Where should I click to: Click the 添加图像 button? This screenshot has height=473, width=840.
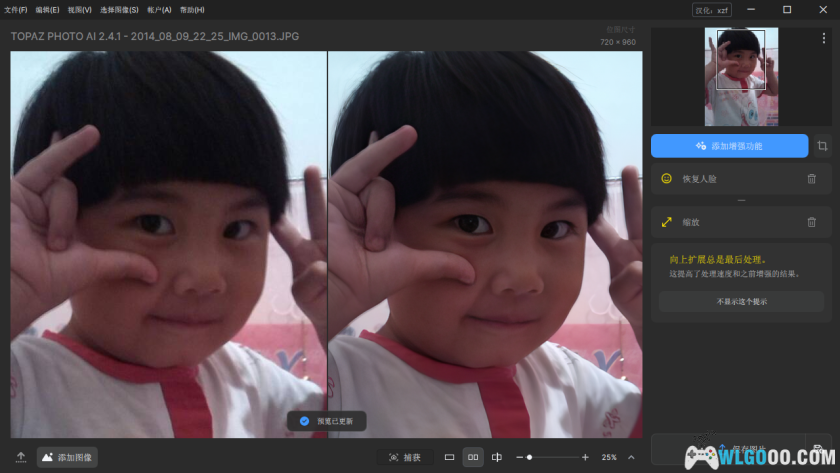point(68,457)
